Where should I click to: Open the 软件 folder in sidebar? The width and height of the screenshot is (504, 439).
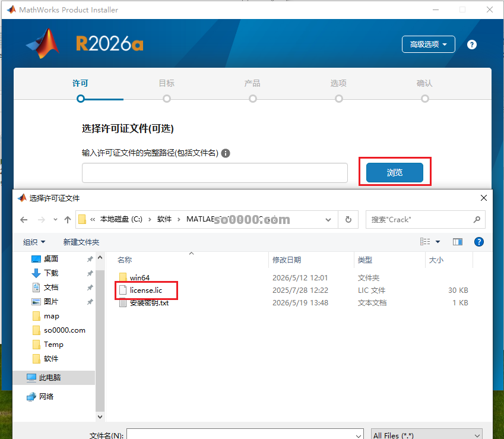(x=51, y=358)
